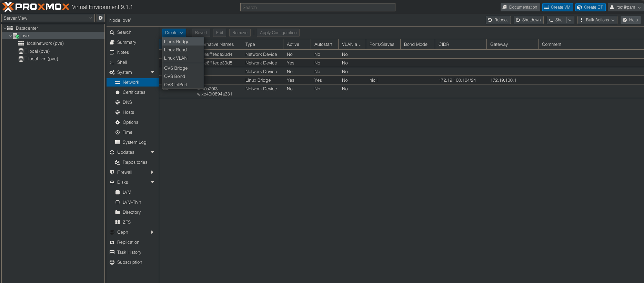The width and height of the screenshot is (644, 283).
Task: Open the root@pam user menu
Action: 625,7
